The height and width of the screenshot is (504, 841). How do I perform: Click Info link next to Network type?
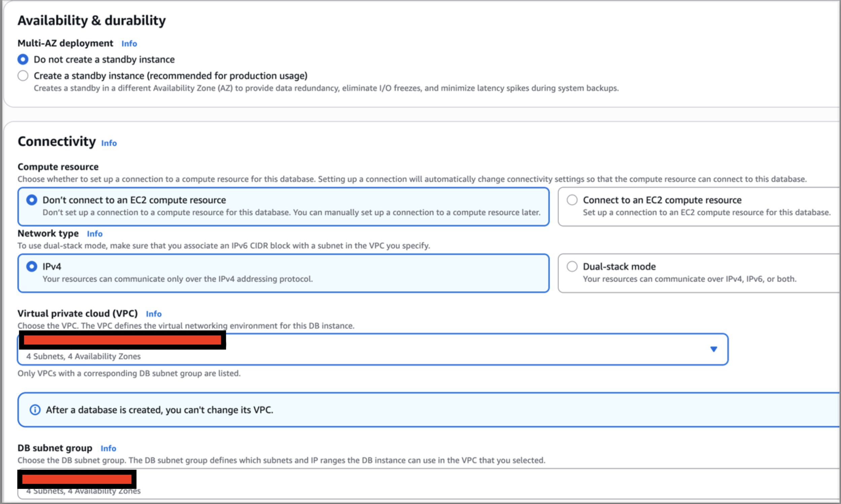[95, 233]
